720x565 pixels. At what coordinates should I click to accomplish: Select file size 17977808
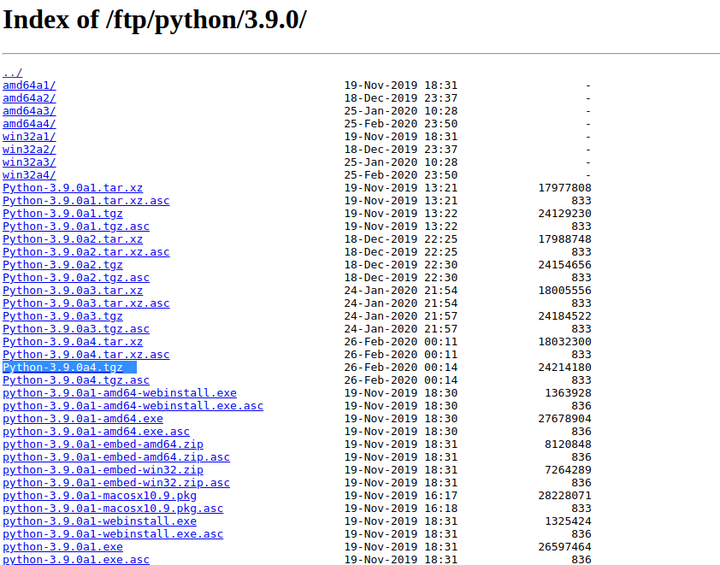click(564, 188)
